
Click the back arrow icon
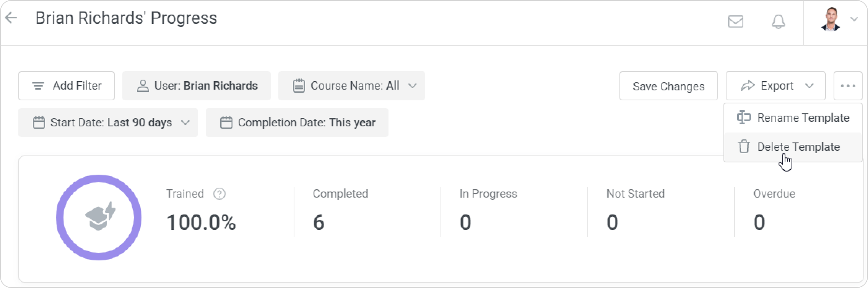[11, 18]
